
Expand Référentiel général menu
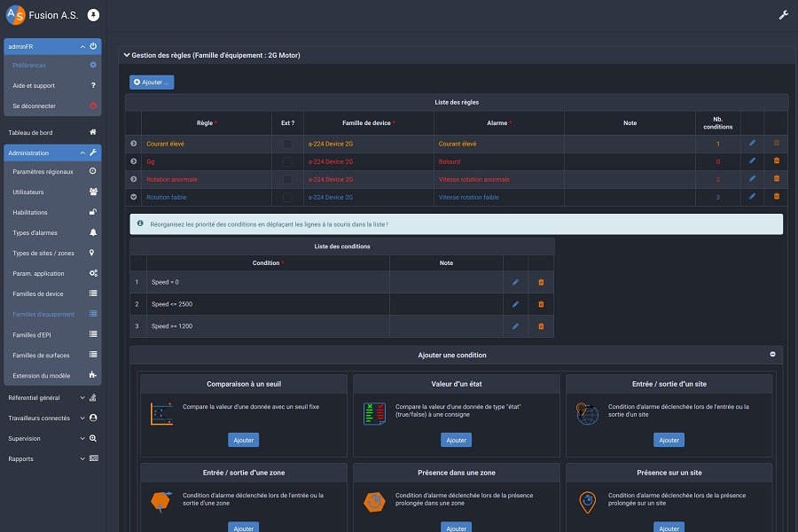coord(82,397)
